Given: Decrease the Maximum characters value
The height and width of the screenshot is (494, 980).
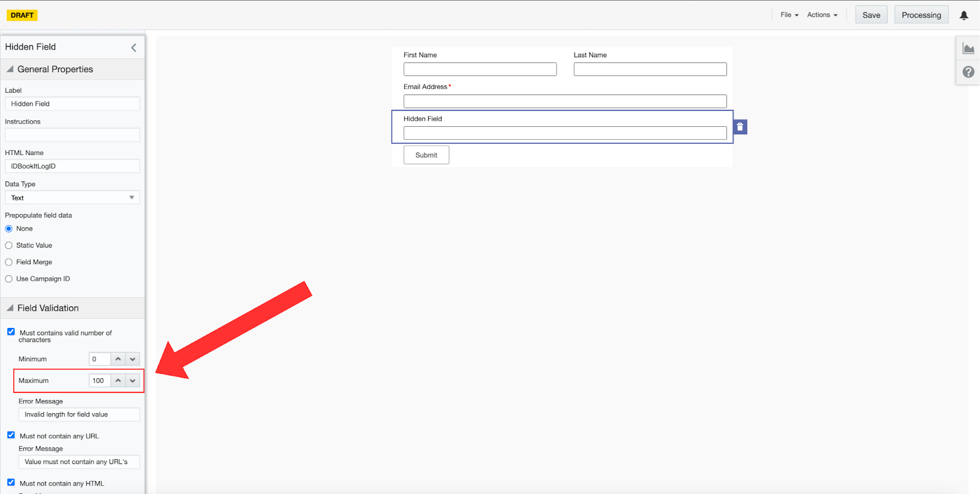Looking at the screenshot, I should click(132, 381).
